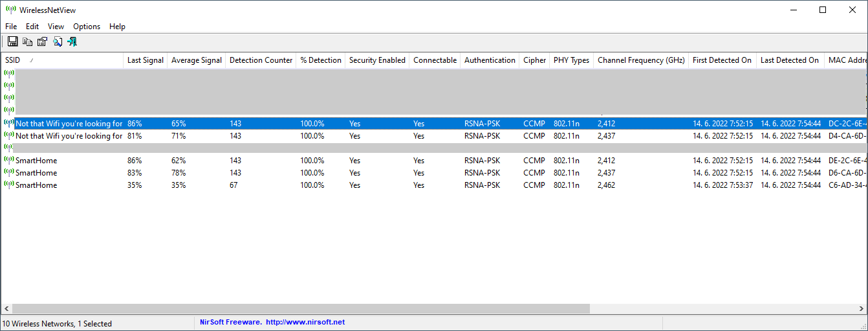
Task: Open the Edit menu
Action: [32, 27]
